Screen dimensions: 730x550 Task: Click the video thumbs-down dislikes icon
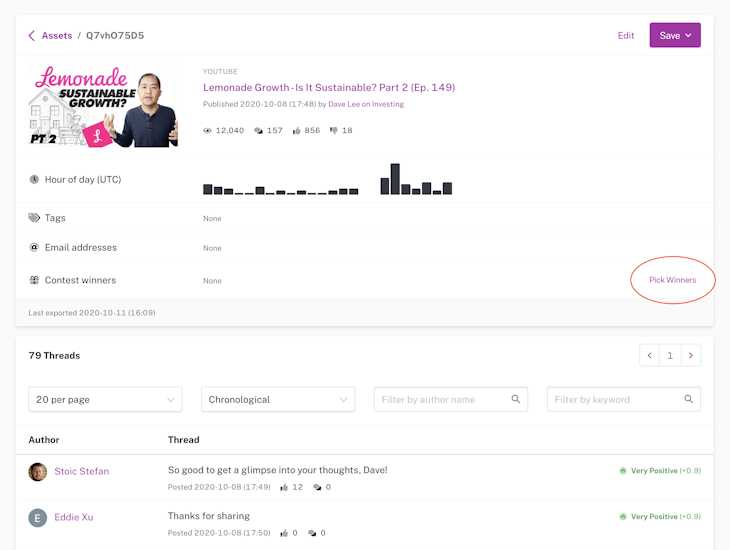tap(334, 131)
